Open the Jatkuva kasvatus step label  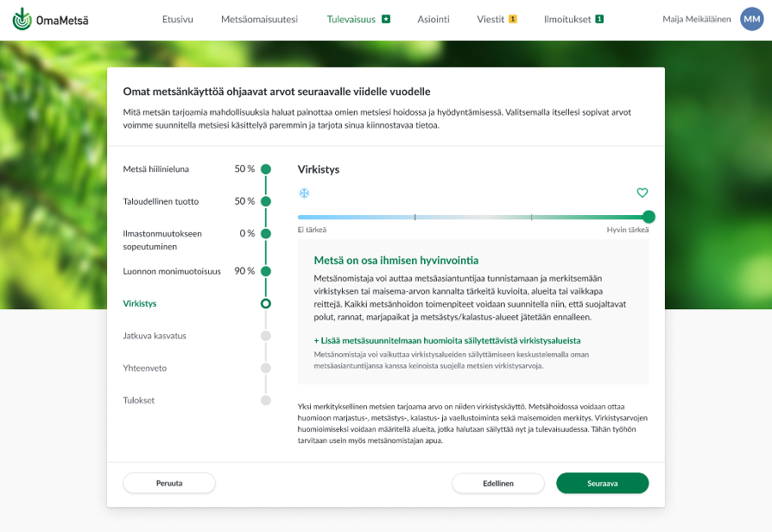point(155,336)
